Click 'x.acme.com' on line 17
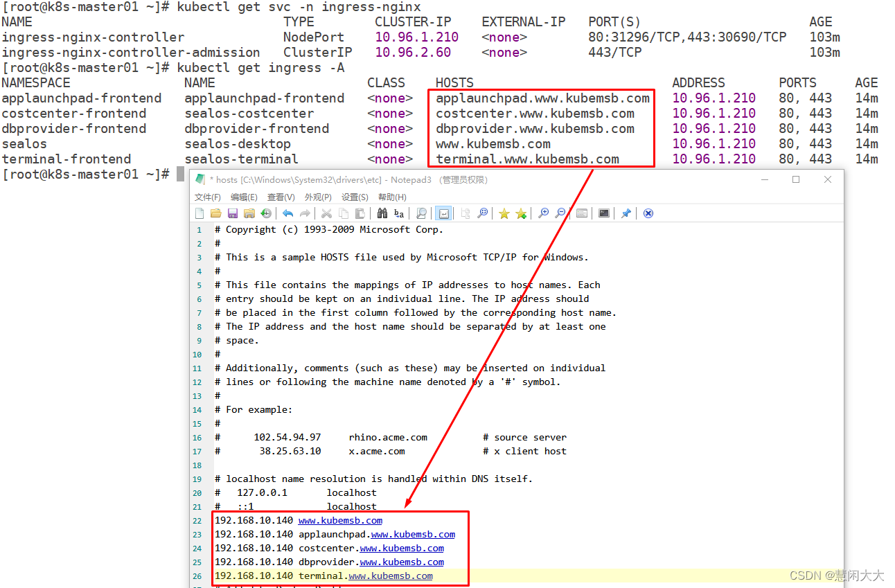This screenshot has height=588, width=895. [377, 451]
